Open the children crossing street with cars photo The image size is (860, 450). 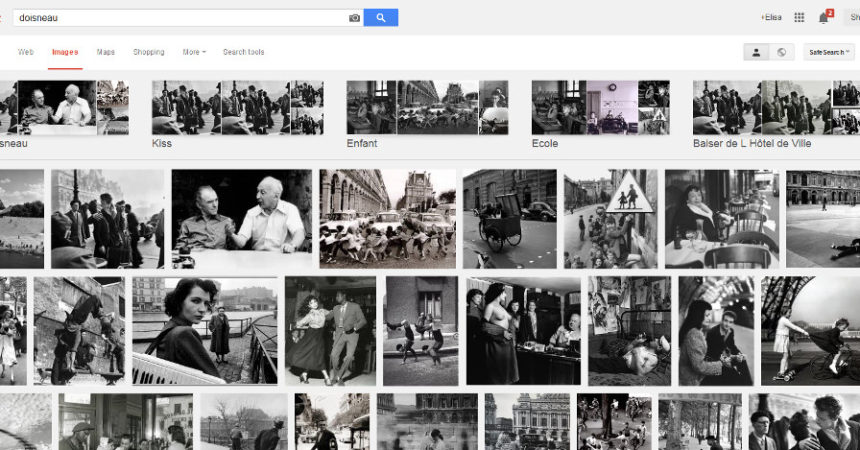point(388,219)
